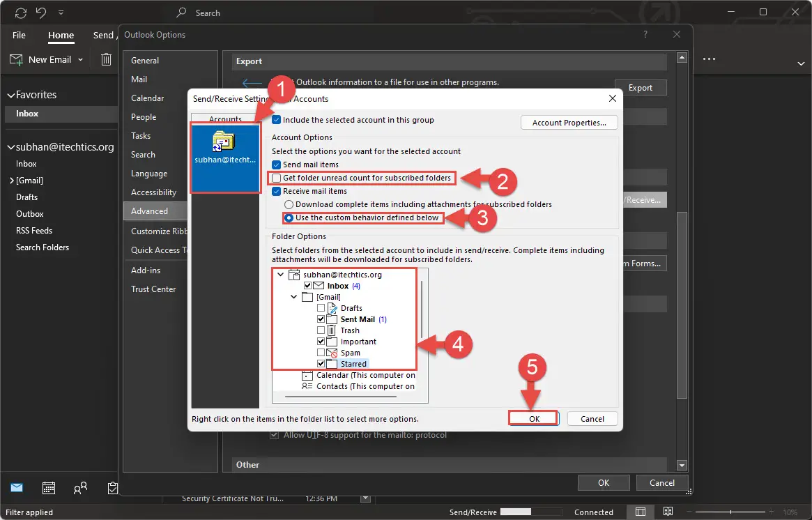The width and height of the screenshot is (812, 520).
Task: Click the Undo arrow in title bar
Action: click(x=41, y=13)
